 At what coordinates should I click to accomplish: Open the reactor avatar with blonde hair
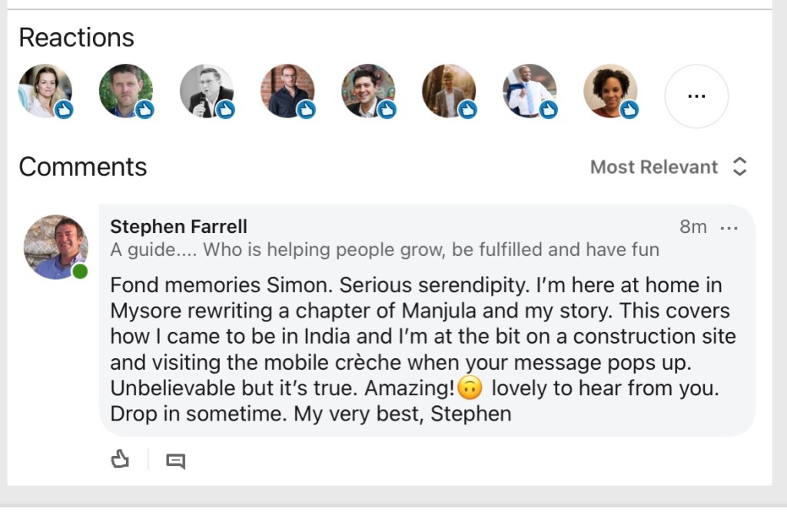pyautogui.click(x=45, y=91)
